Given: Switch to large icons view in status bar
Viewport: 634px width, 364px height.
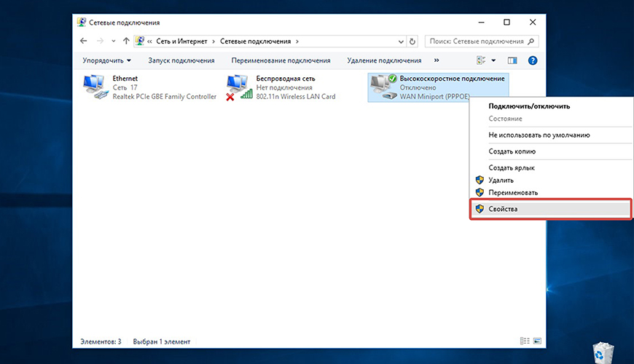Looking at the screenshot, I should coord(537,341).
